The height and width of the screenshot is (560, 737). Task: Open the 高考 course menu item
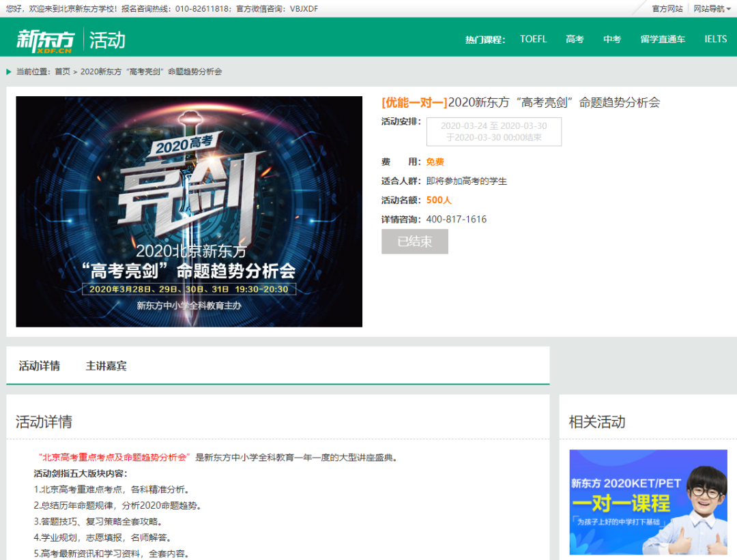click(575, 40)
